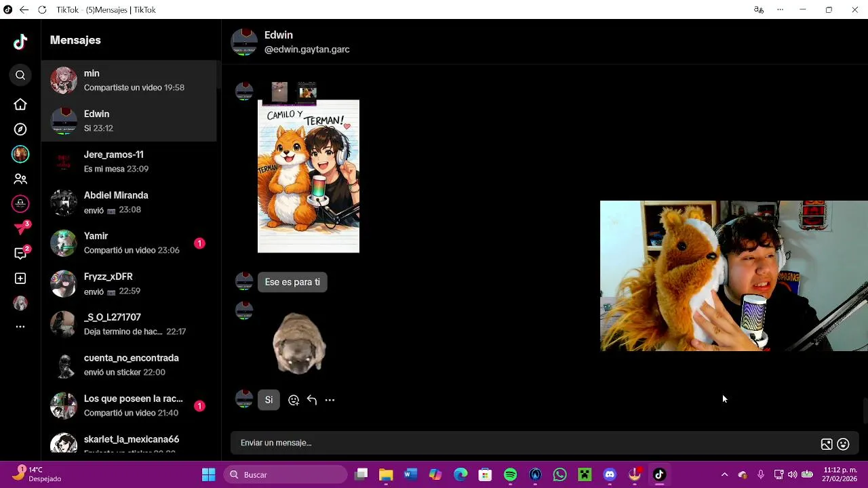868x488 pixels.
Task: Click the conversation list scrollbar
Action: tap(218, 75)
